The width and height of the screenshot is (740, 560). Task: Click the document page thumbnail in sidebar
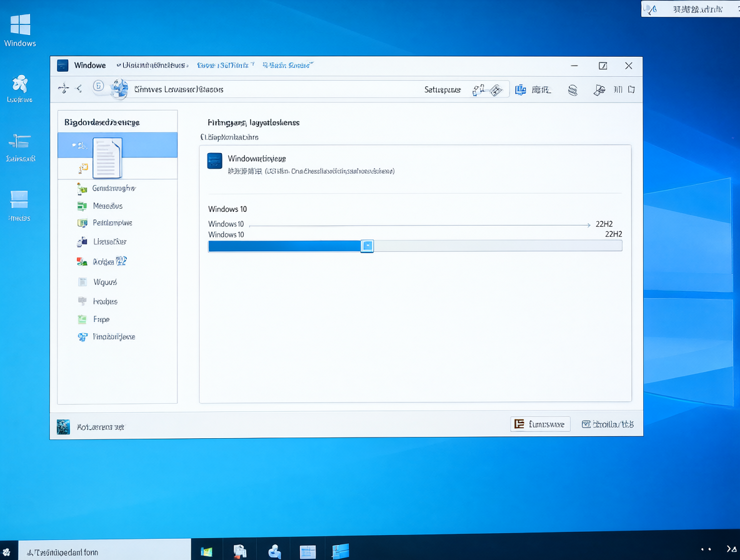(x=107, y=158)
